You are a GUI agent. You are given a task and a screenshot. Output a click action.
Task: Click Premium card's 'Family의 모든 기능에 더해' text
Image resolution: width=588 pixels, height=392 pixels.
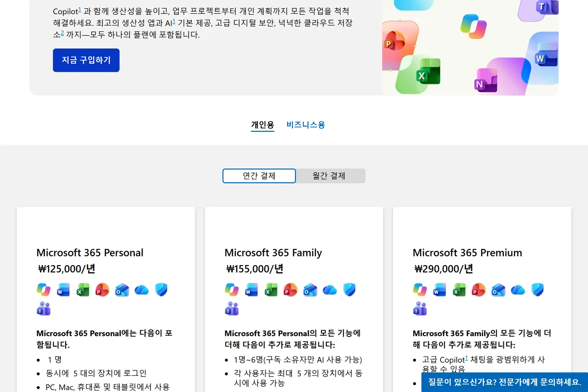482,339
